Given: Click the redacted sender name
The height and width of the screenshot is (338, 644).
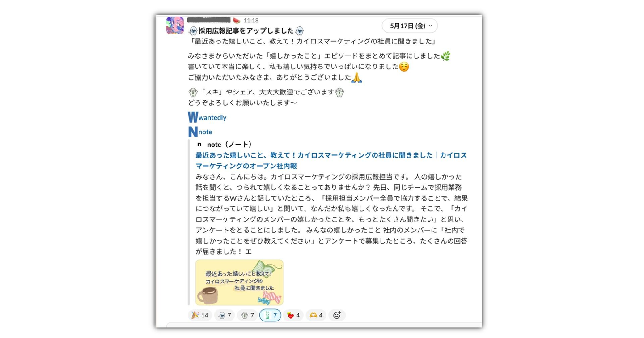Looking at the screenshot, I should pos(209,20).
